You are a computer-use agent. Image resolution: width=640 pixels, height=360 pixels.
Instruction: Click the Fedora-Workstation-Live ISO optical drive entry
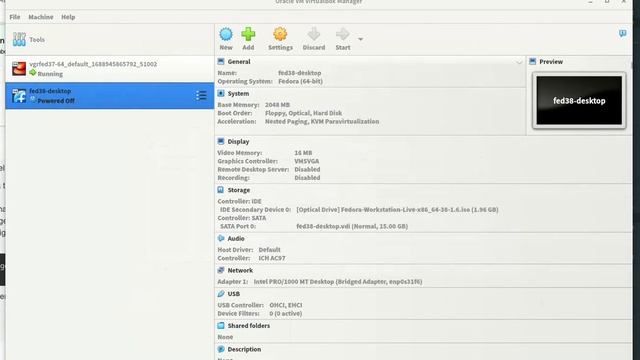397,210
